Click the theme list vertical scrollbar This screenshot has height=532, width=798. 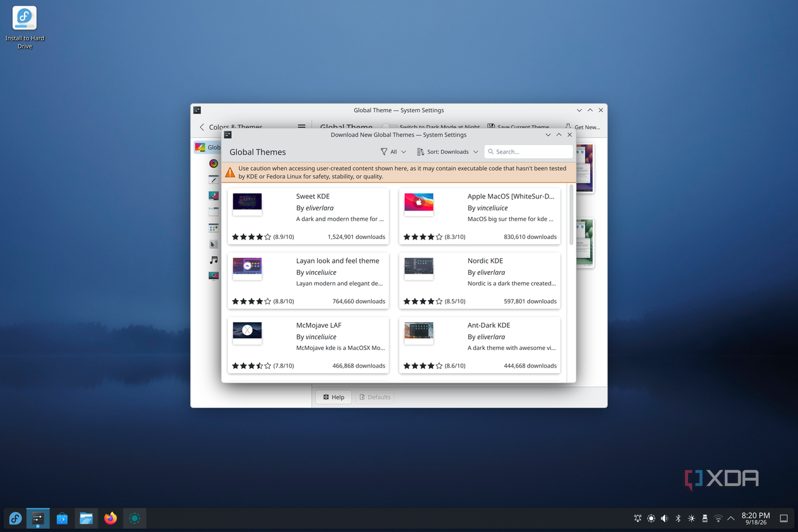571,214
